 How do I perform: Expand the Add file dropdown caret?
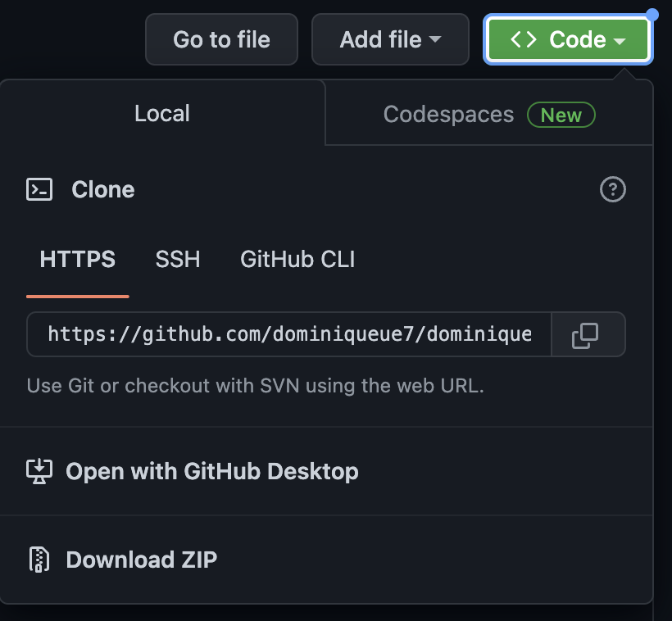point(435,39)
